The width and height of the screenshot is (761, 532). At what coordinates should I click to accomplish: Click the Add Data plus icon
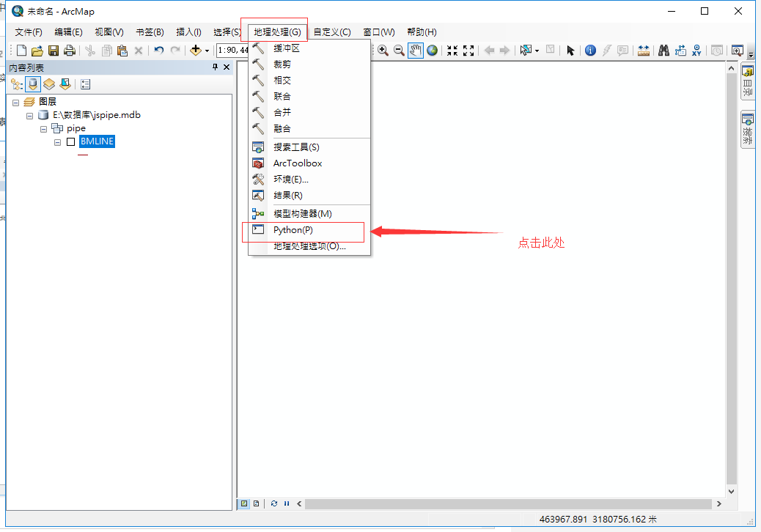196,50
